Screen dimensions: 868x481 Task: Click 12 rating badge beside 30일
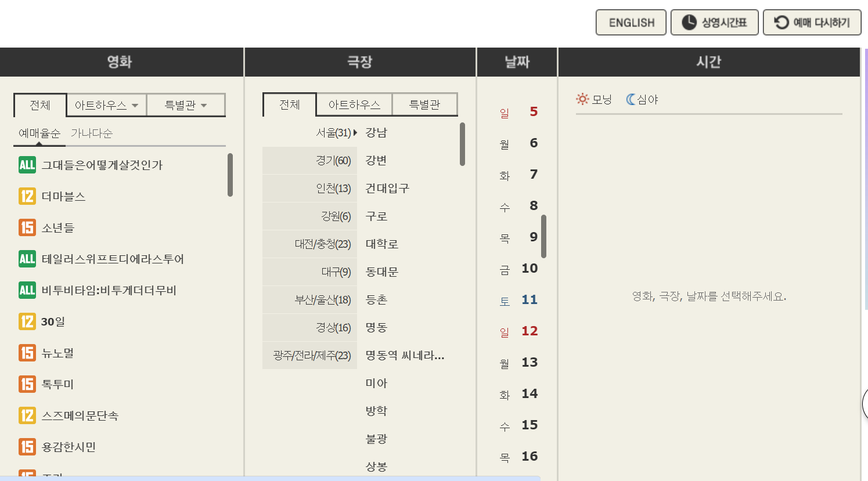coord(27,321)
